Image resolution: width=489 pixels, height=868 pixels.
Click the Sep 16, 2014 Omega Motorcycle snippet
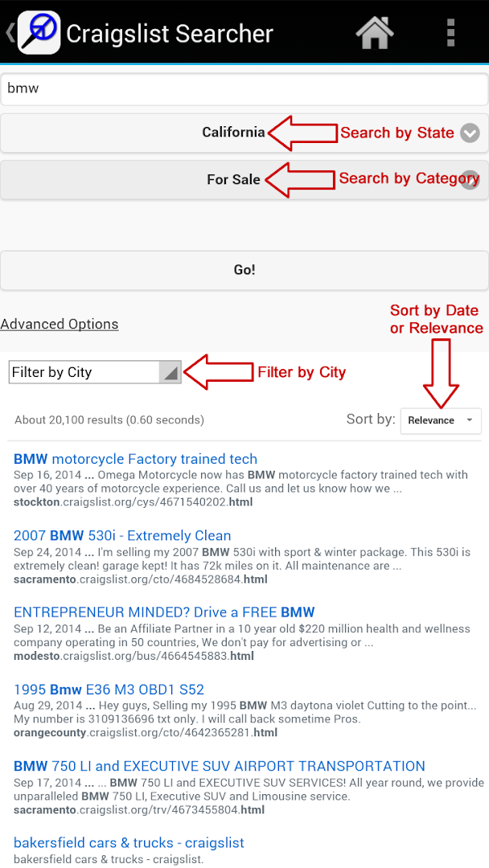click(241, 482)
